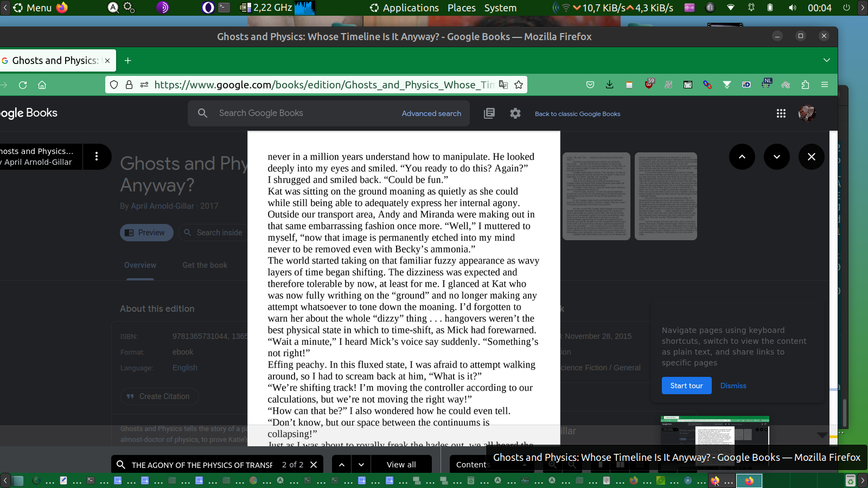Open the Firefox extensions puzzle icon
Image resolution: width=868 pixels, height=488 pixels.
point(805,85)
